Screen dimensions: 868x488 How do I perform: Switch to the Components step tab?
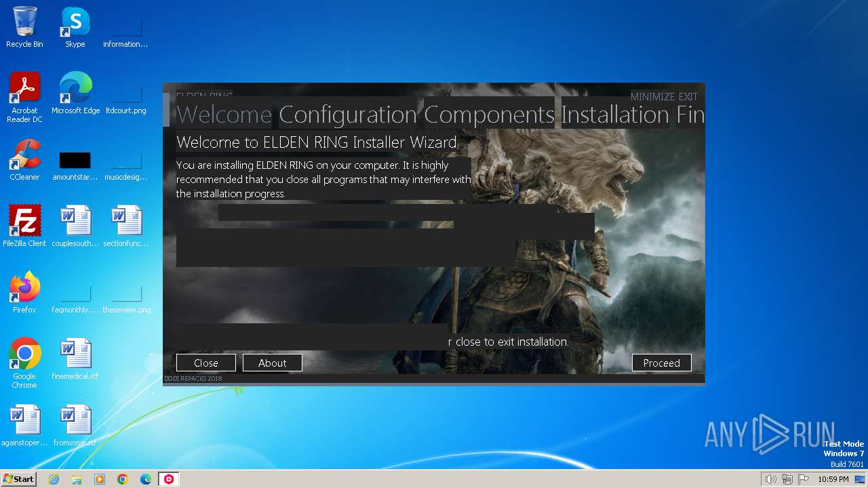(489, 115)
